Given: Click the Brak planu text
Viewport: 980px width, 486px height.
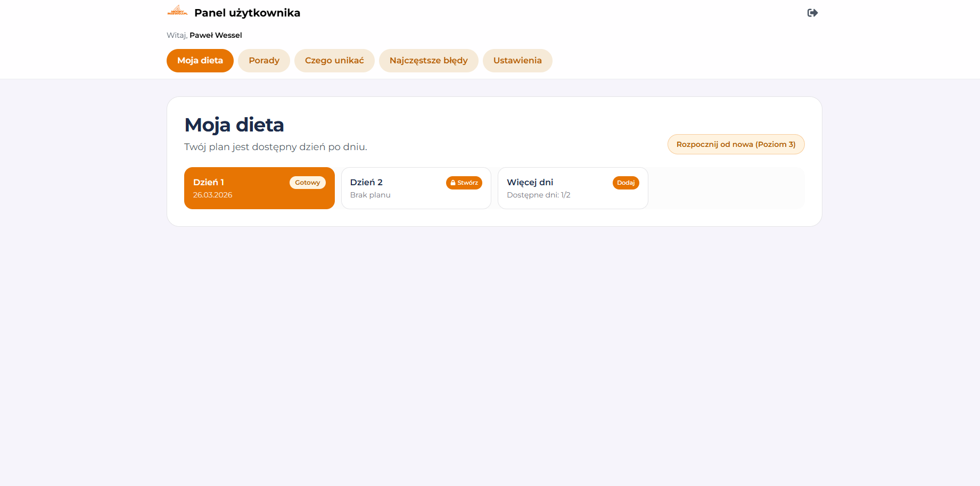Looking at the screenshot, I should pyautogui.click(x=370, y=195).
